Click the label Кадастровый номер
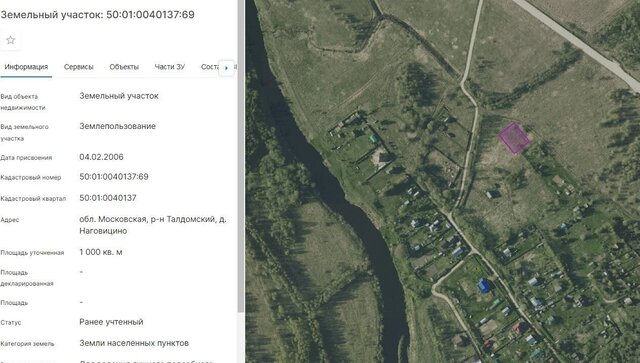 (x=31, y=177)
